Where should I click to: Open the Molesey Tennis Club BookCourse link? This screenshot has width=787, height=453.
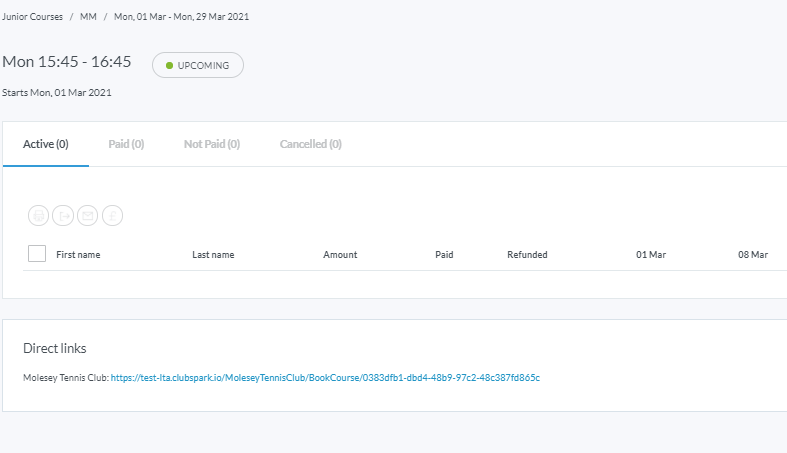[x=325, y=378]
